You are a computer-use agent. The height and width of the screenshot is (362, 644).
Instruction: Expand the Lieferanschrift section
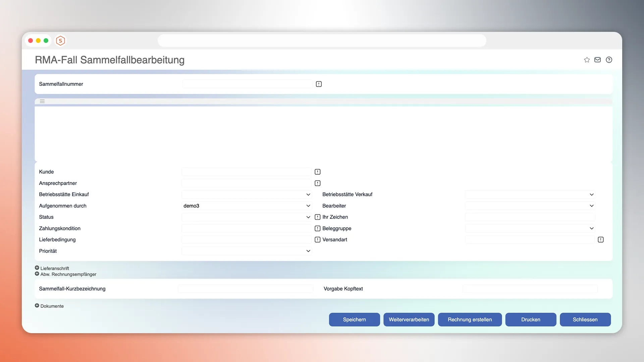point(37,268)
